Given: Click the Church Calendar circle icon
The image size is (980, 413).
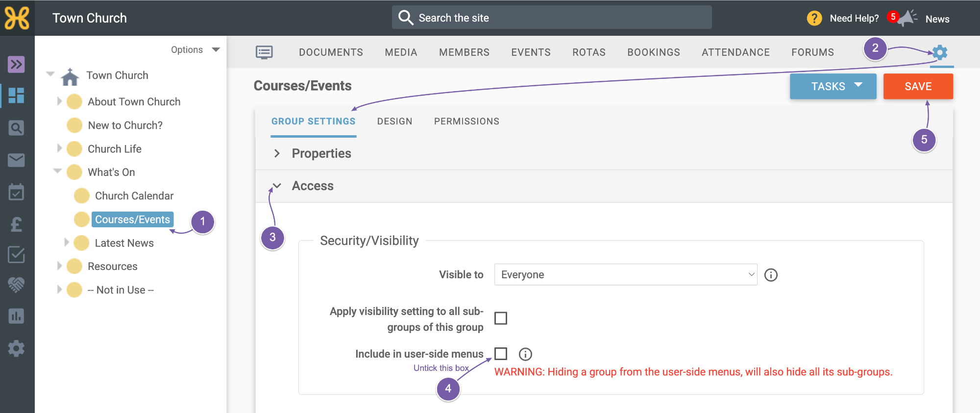Looking at the screenshot, I should pyautogui.click(x=82, y=196).
